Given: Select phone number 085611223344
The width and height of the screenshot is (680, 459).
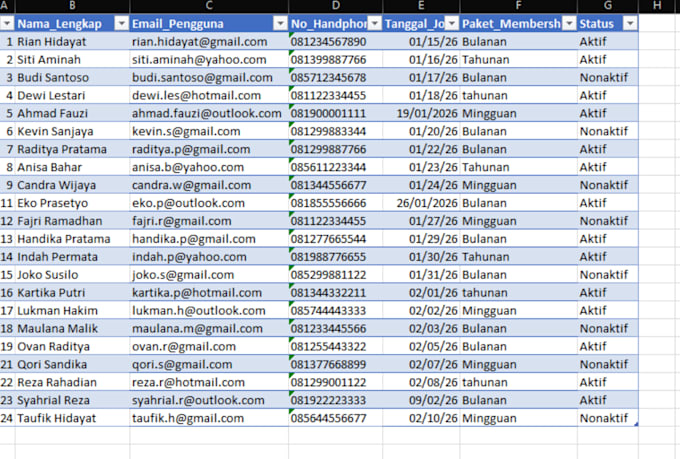Looking at the screenshot, I should pos(336,167).
